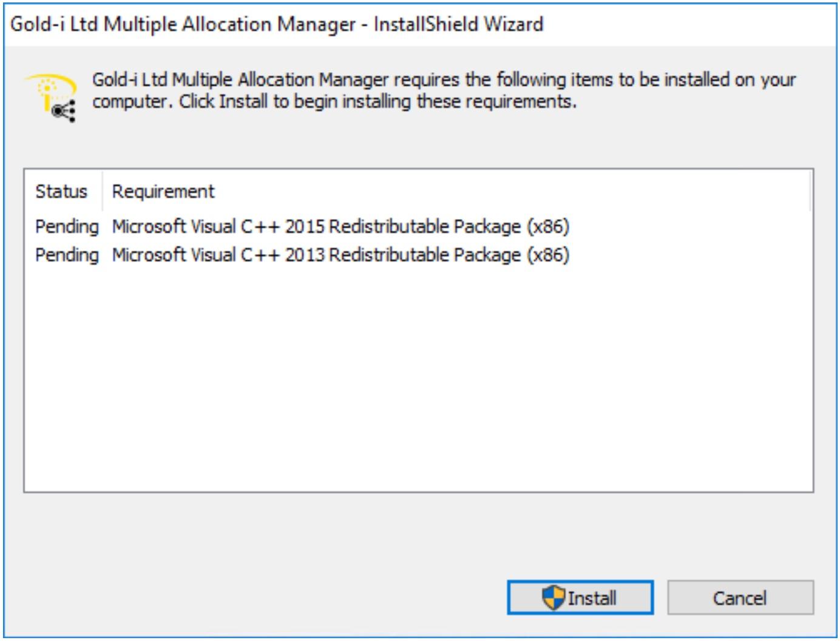The height and width of the screenshot is (643, 840).
Task: Click the requirements instruction text
Action: point(444,90)
